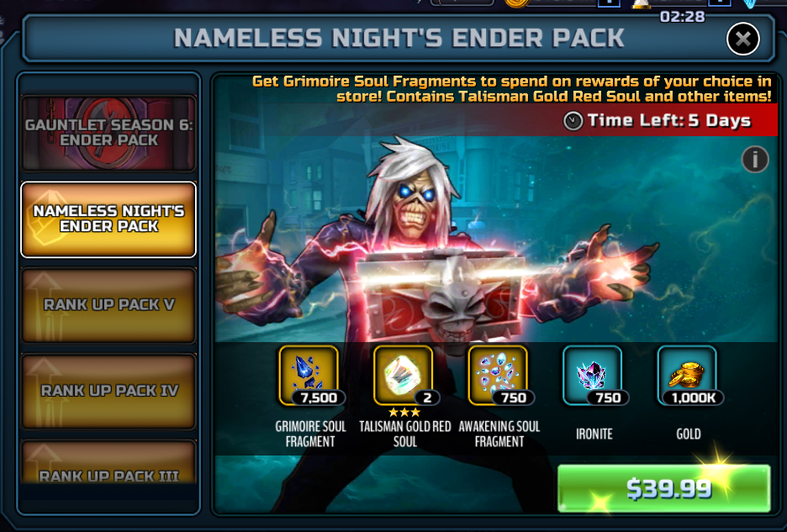This screenshot has height=532, width=787.
Task: Tap the Gold coins reward icon
Action: tap(687, 375)
